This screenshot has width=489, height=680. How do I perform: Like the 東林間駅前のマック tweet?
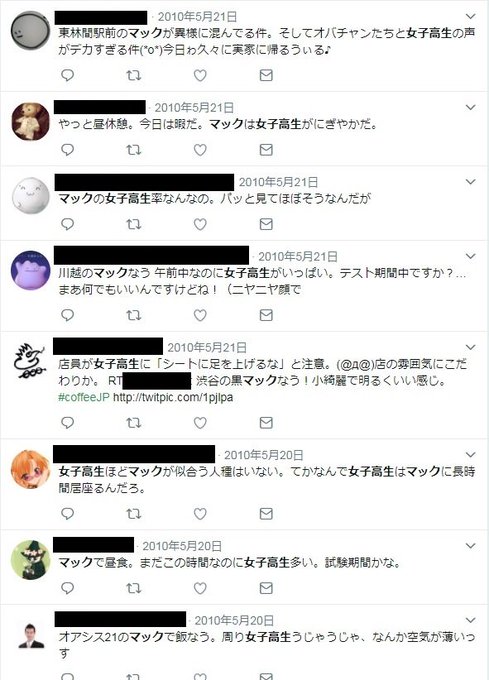click(x=200, y=75)
